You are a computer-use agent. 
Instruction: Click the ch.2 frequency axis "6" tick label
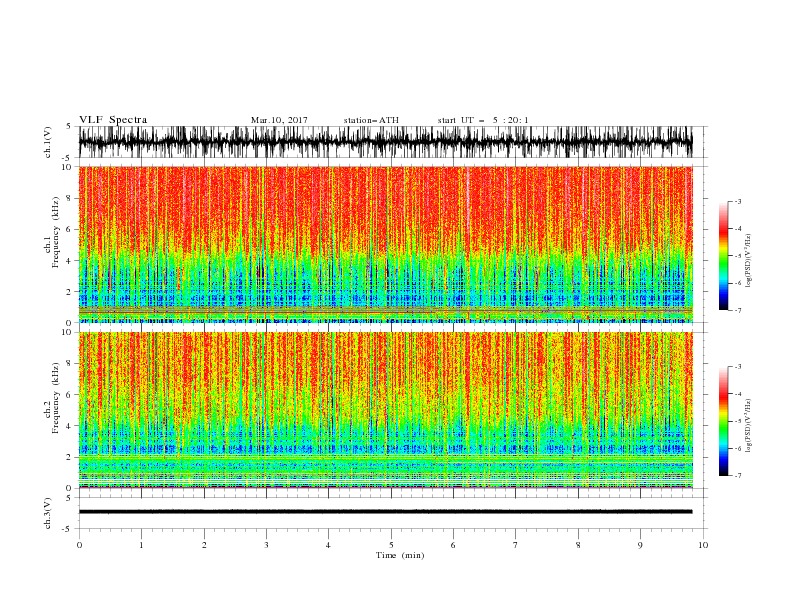click(70, 395)
